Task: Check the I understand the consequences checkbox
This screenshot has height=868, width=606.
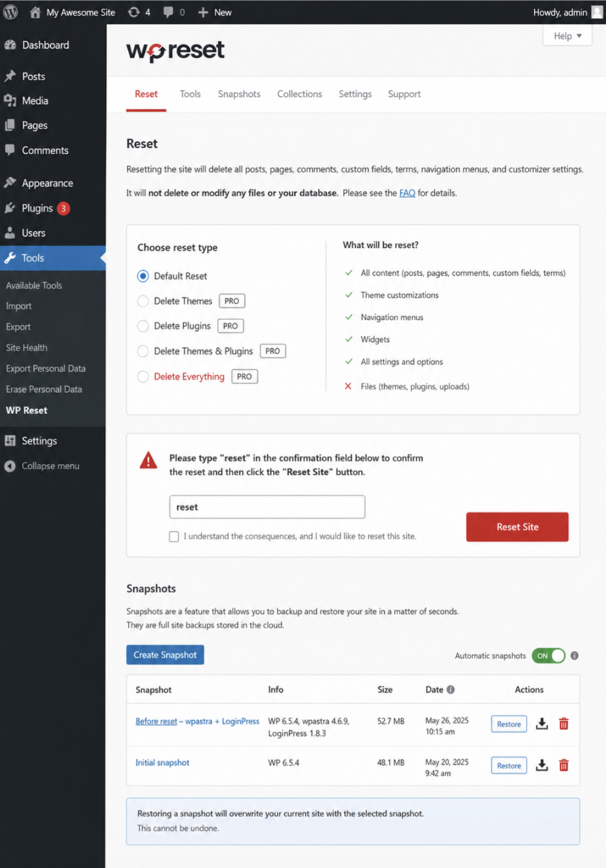Action: click(174, 536)
